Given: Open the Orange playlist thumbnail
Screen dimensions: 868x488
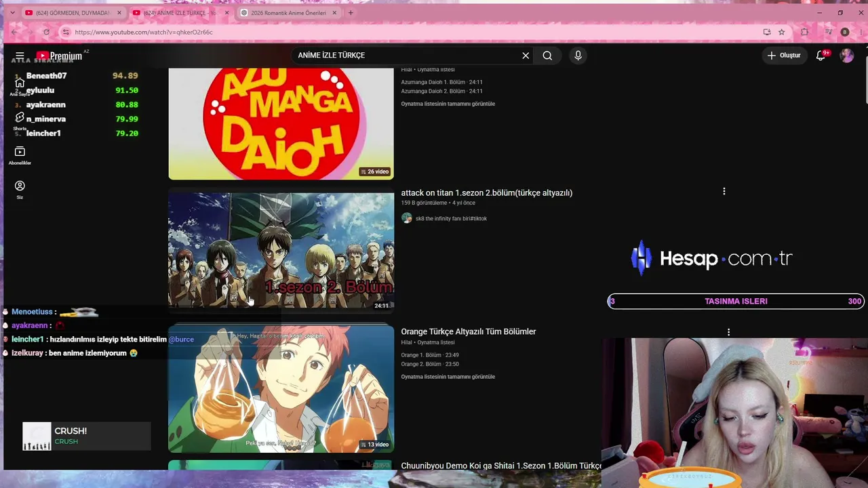Looking at the screenshot, I should (x=281, y=388).
